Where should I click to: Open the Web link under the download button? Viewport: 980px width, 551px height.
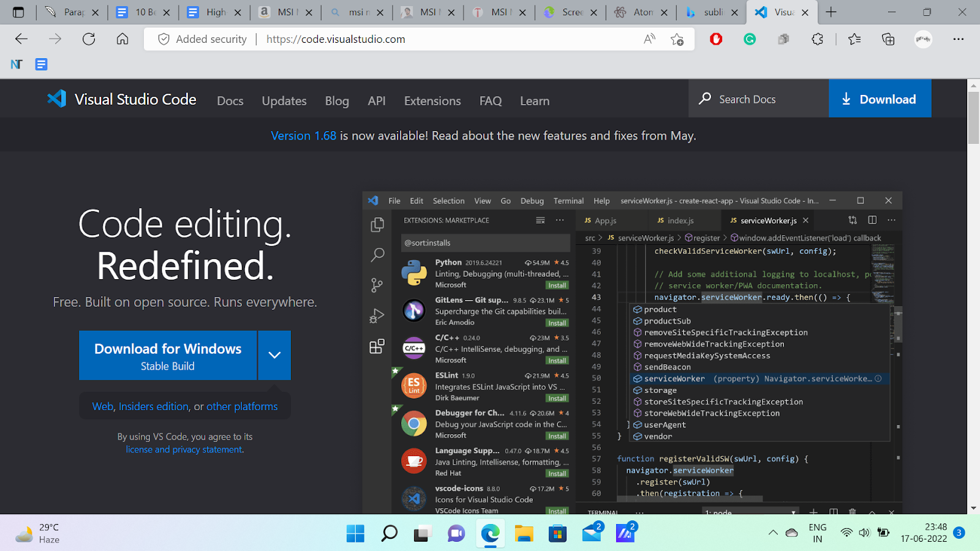tap(103, 407)
